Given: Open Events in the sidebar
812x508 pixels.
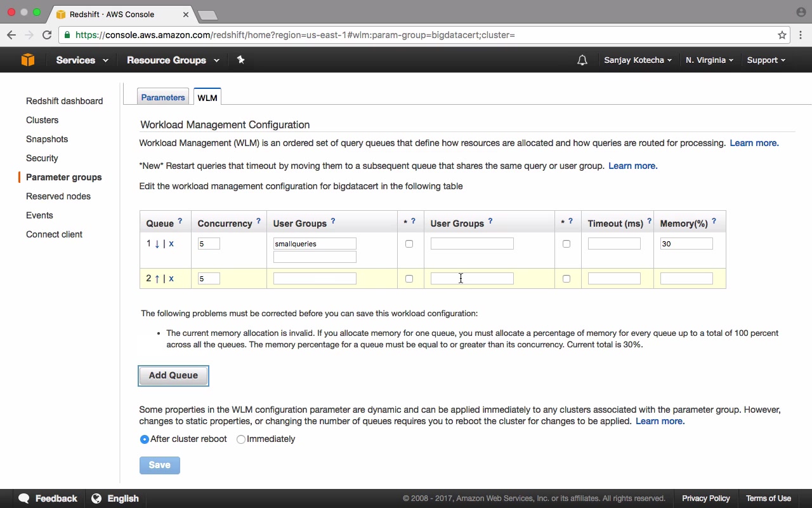Looking at the screenshot, I should pyautogui.click(x=39, y=215).
